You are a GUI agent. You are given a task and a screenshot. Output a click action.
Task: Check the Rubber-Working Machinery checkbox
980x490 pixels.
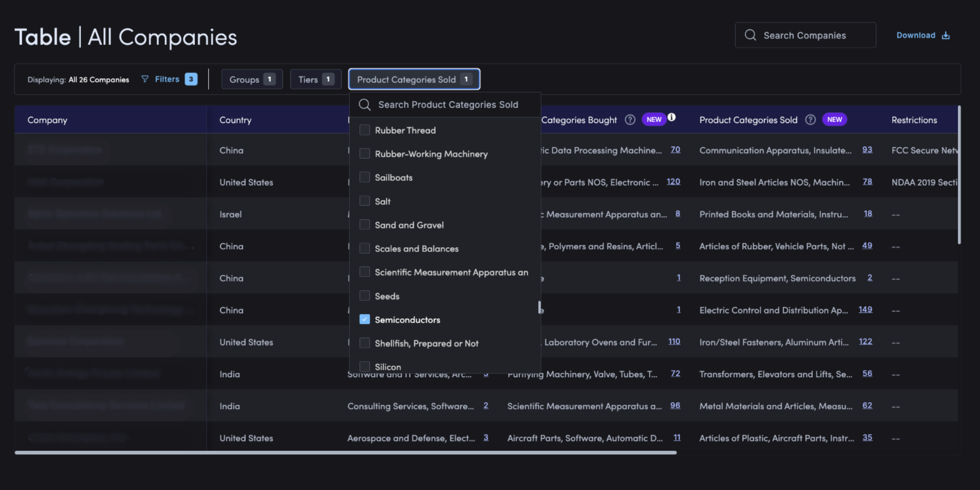(365, 153)
